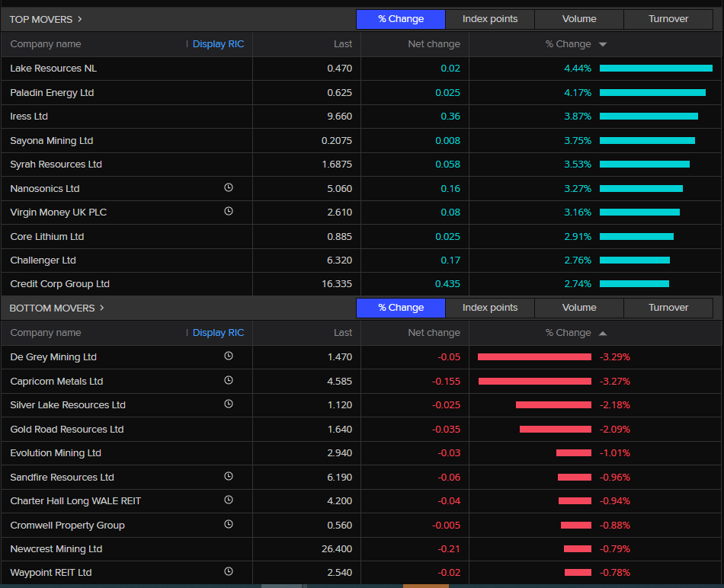Click Display RIC link in Bottom Movers
The image size is (724, 588).
coord(218,333)
